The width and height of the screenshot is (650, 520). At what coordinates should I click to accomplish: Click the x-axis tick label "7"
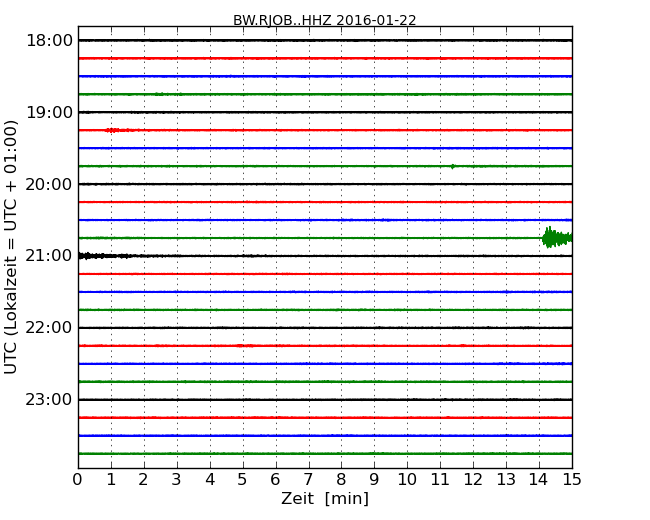click(308, 480)
